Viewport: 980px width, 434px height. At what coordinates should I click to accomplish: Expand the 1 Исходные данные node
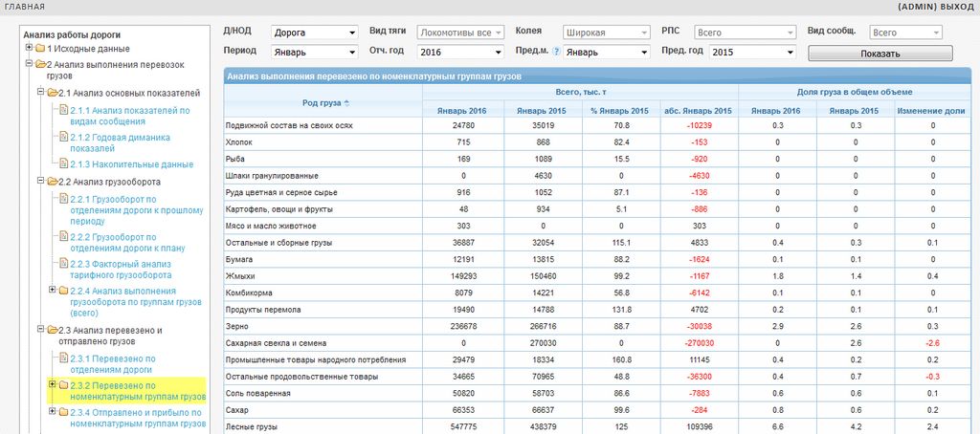(x=29, y=48)
